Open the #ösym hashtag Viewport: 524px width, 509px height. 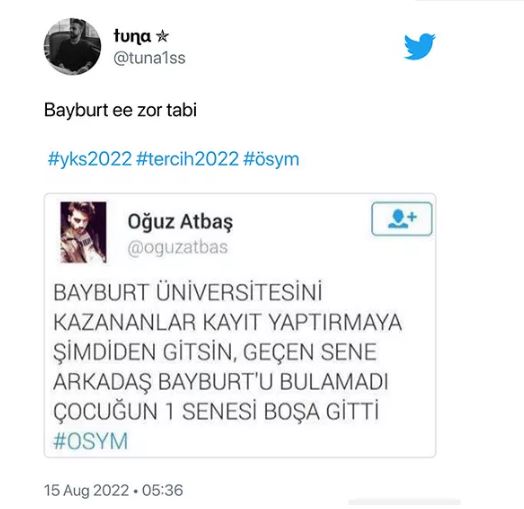(271, 159)
